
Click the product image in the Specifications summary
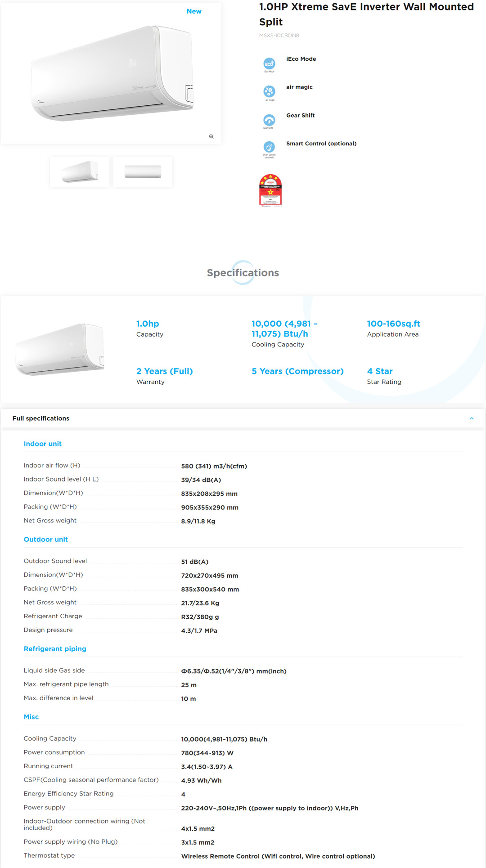(x=61, y=350)
